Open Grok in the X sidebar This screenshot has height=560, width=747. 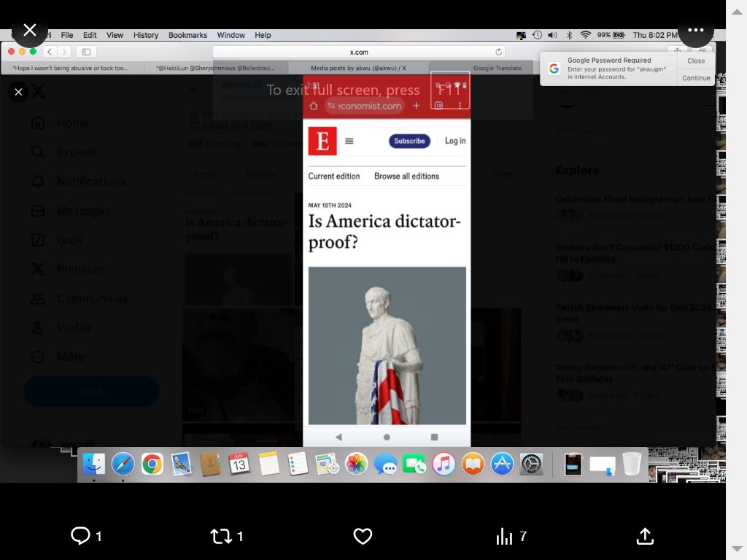point(57,240)
